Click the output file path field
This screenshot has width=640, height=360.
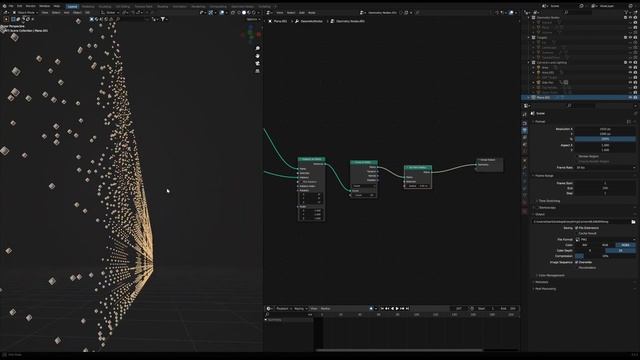coord(581,222)
